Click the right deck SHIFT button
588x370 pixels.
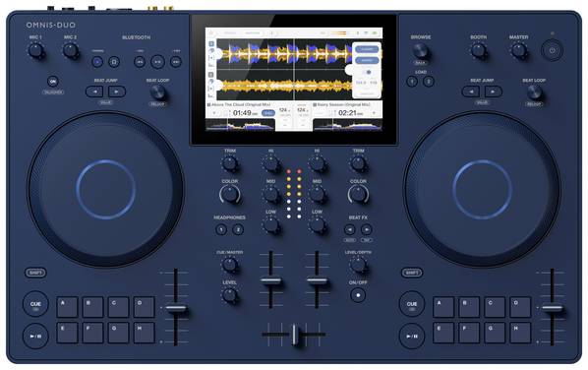point(412,273)
